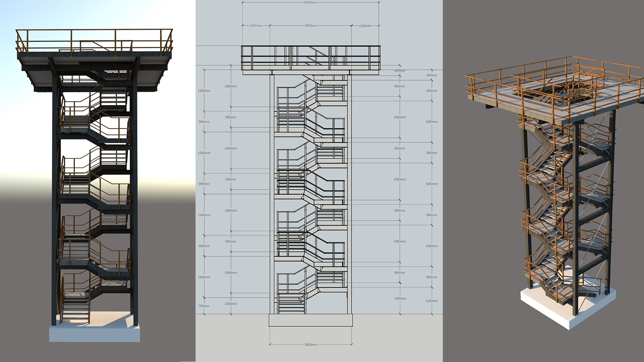Click the ground-level stair flight in left render
This screenshot has height=362, width=644.
(76, 308)
